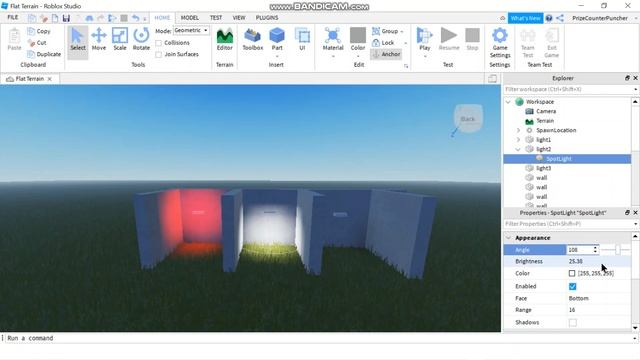Viewport: 640px width, 360px height.
Task: Select Camera in the Explorer
Action: point(546,111)
